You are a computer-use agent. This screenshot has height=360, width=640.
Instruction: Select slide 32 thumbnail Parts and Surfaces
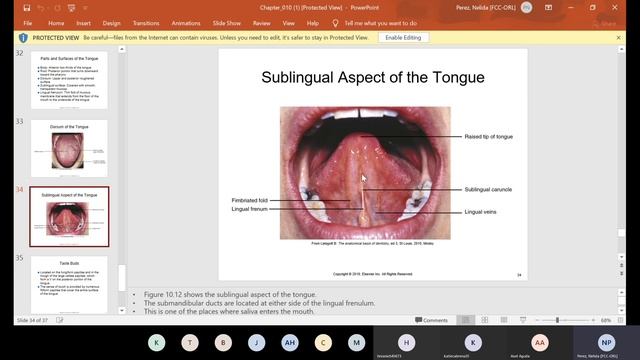[x=69, y=80]
